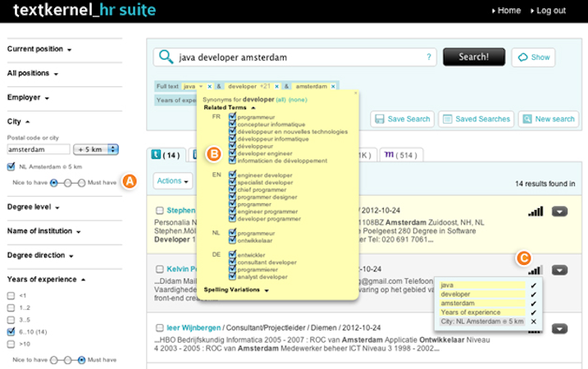This screenshot has width=588, height=369.
Task: Expand the Name of institution filter
Action: [x=44, y=231]
